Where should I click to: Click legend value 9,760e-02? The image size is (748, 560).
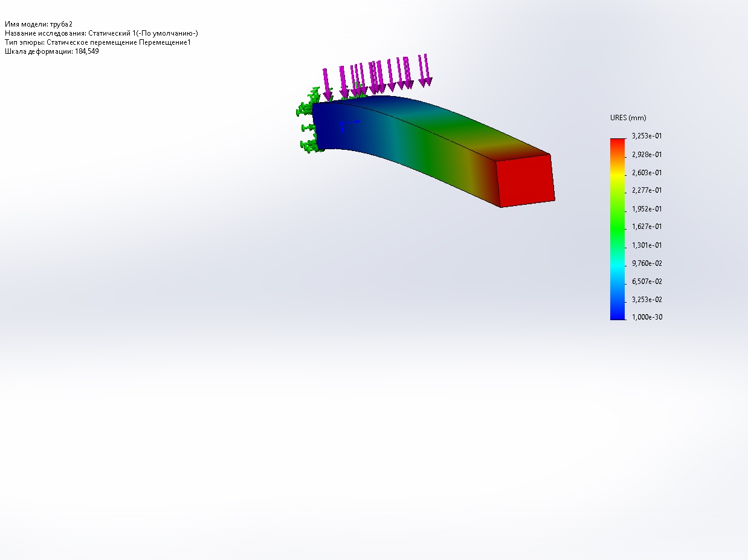(646, 263)
